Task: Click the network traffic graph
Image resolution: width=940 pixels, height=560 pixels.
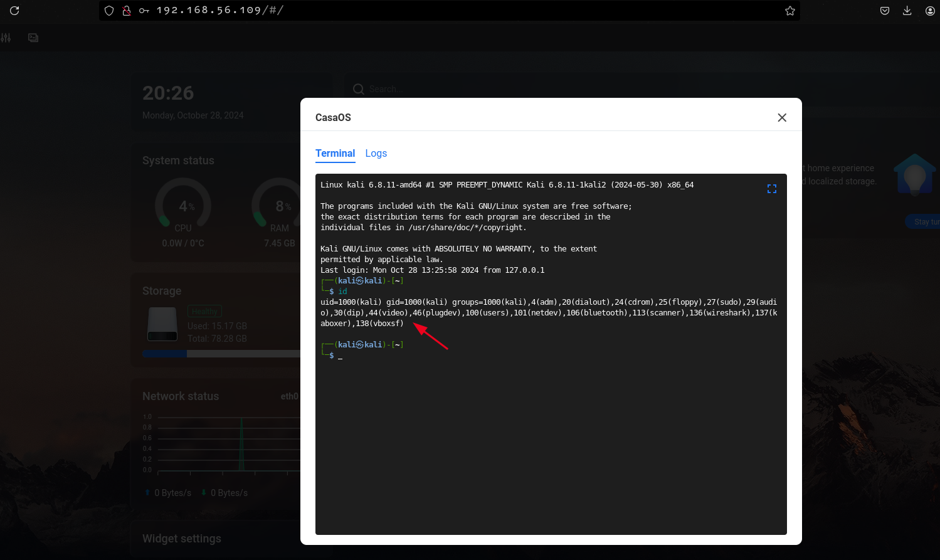Action: pos(221,443)
